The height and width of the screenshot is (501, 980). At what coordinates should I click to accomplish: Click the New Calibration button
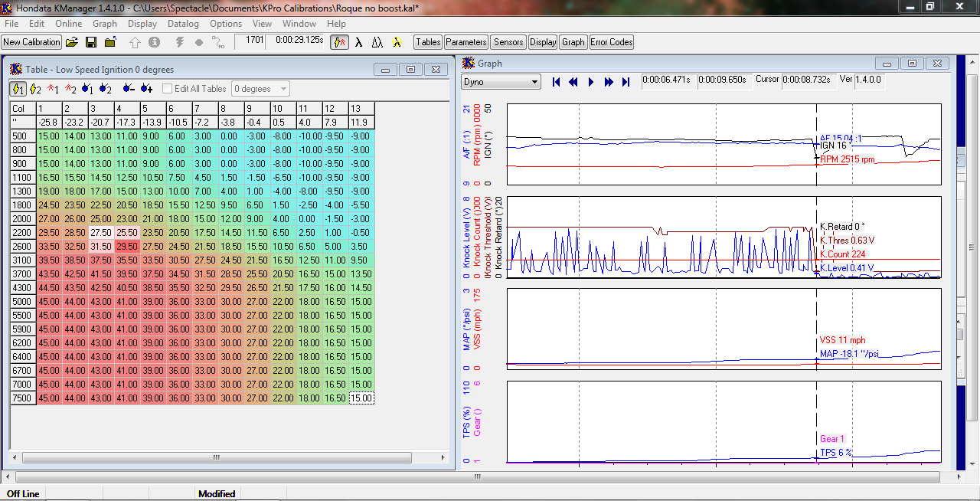tap(31, 42)
